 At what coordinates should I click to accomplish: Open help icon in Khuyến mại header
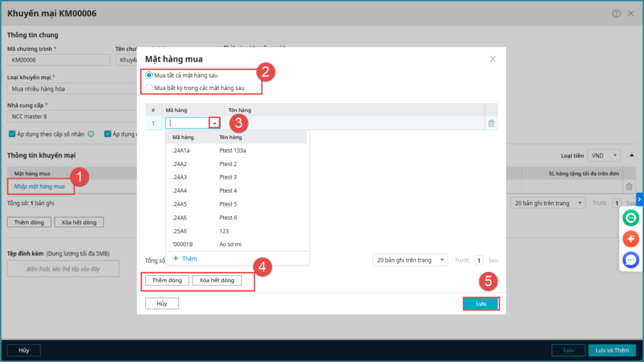click(616, 13)
